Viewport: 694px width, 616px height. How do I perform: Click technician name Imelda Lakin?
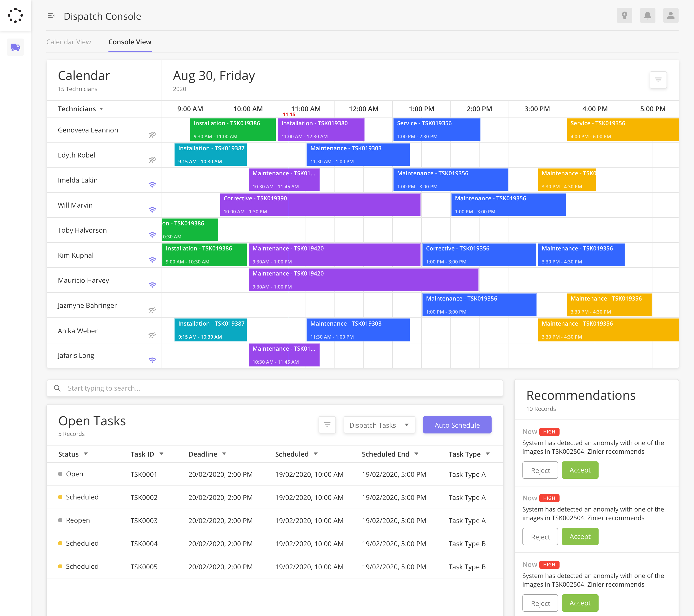(x=78, y=180)
